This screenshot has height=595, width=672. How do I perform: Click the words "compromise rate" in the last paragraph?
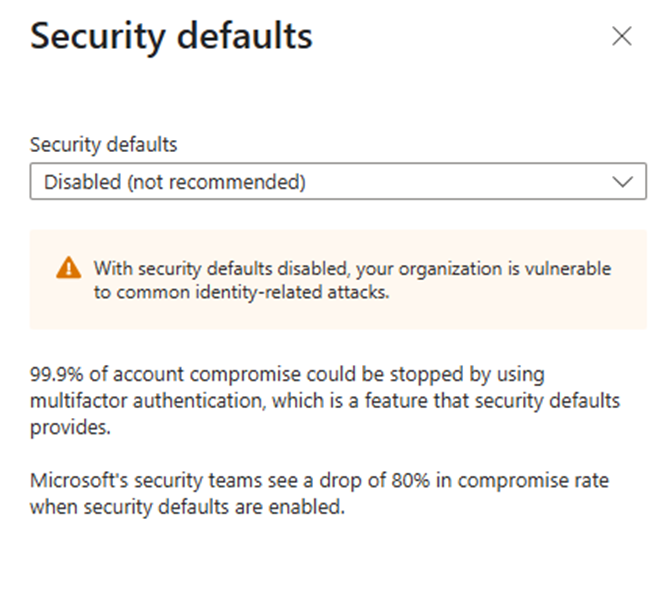click(x=533, y=481)
